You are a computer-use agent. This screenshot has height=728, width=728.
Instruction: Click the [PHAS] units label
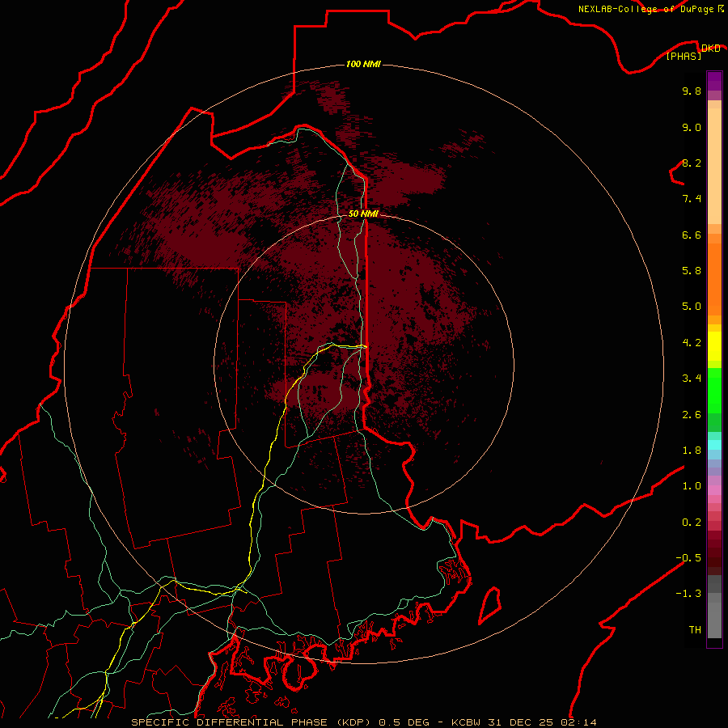684,56
